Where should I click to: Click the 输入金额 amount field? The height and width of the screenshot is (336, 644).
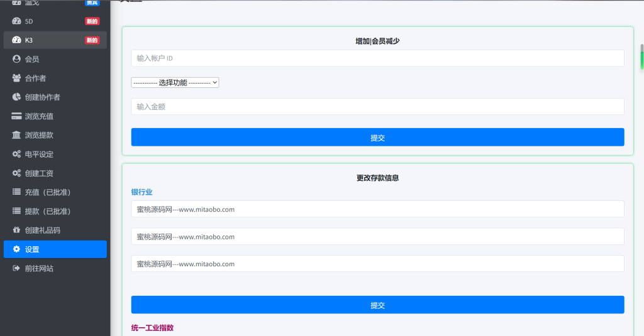click(x=377, y=107)
